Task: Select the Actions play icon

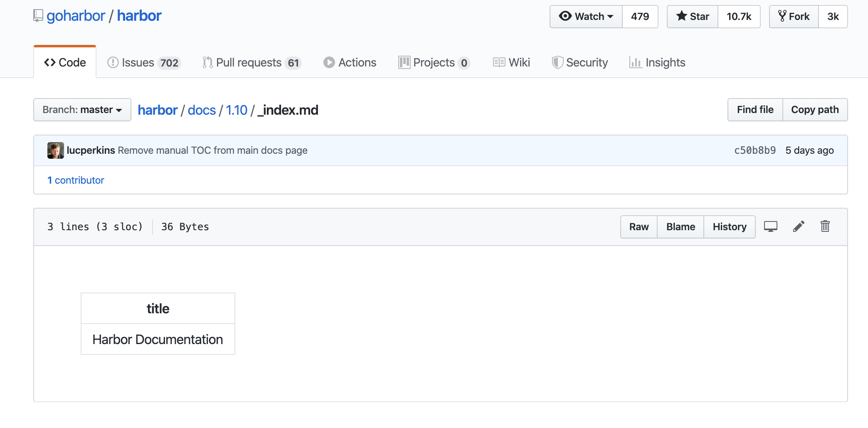Action: tap(329, 62)
